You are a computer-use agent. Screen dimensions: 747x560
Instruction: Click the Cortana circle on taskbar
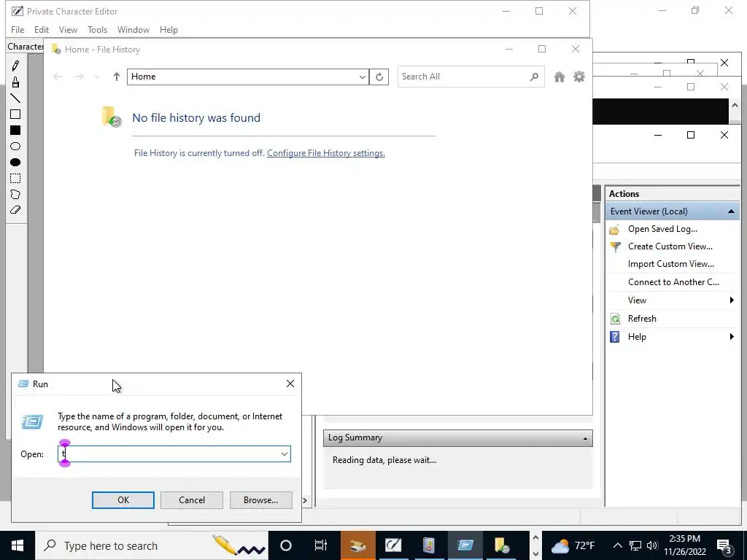point(286,545)
